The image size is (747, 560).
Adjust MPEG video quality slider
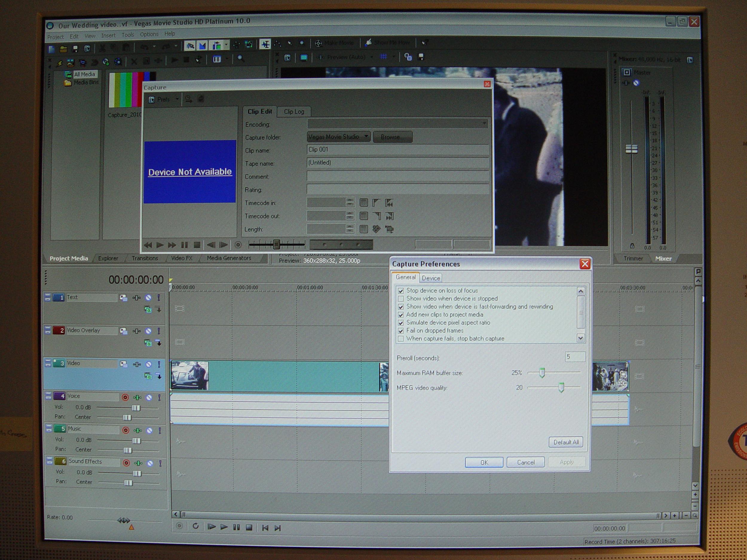(x=561, y=387)
